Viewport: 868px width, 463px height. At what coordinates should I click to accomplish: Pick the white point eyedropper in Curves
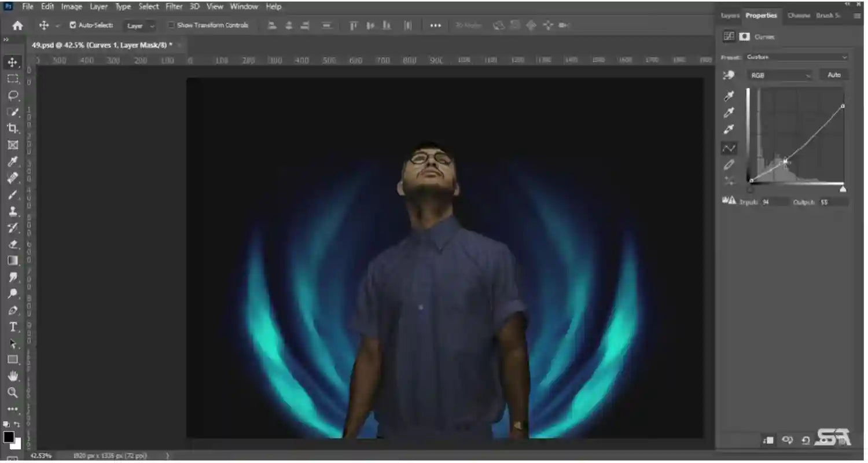click(x=729, y=129)
